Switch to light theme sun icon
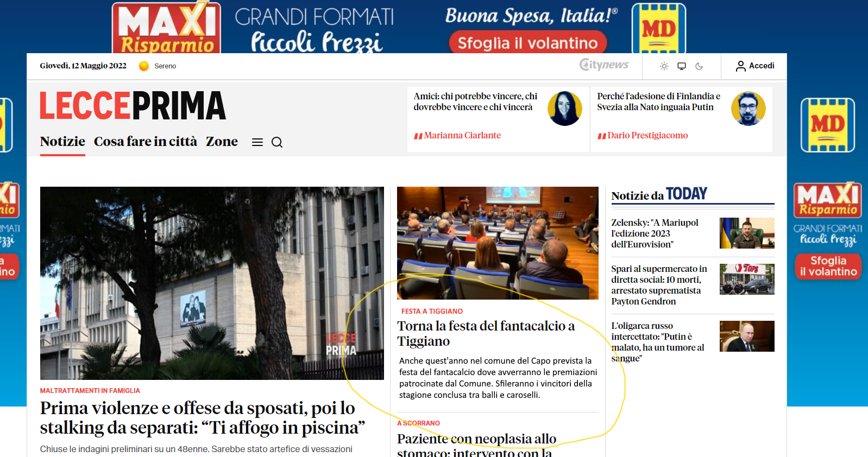 [664, 66]
